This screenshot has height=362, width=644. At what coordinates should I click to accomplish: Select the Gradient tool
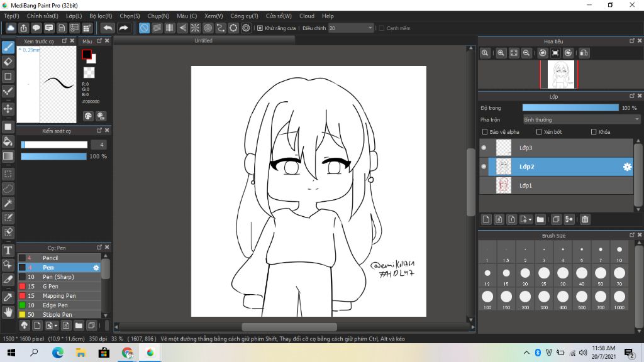tap(8, 156)
